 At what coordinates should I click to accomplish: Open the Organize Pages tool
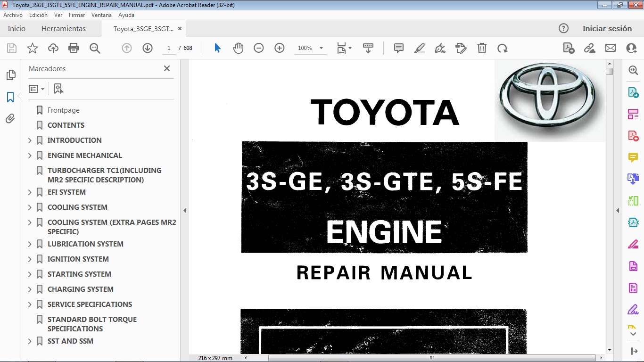(633, 113)
